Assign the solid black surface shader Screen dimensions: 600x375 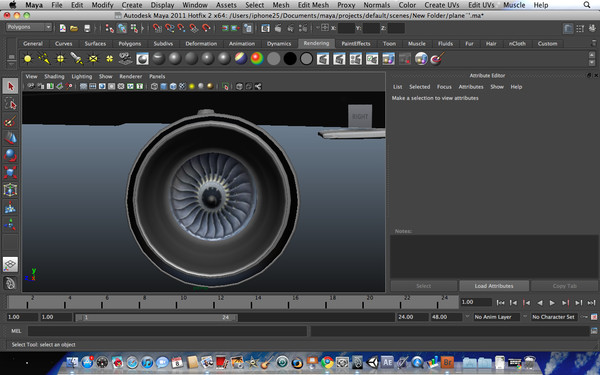tap(290, 59)
